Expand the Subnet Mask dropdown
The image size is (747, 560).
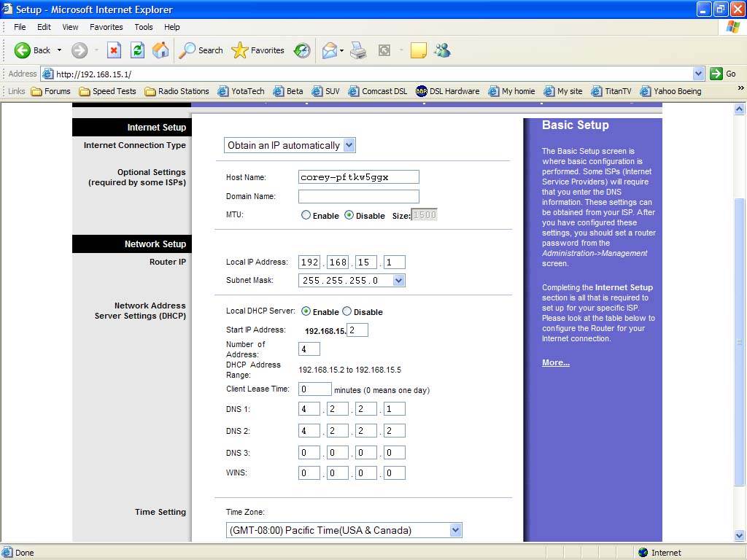399,281
